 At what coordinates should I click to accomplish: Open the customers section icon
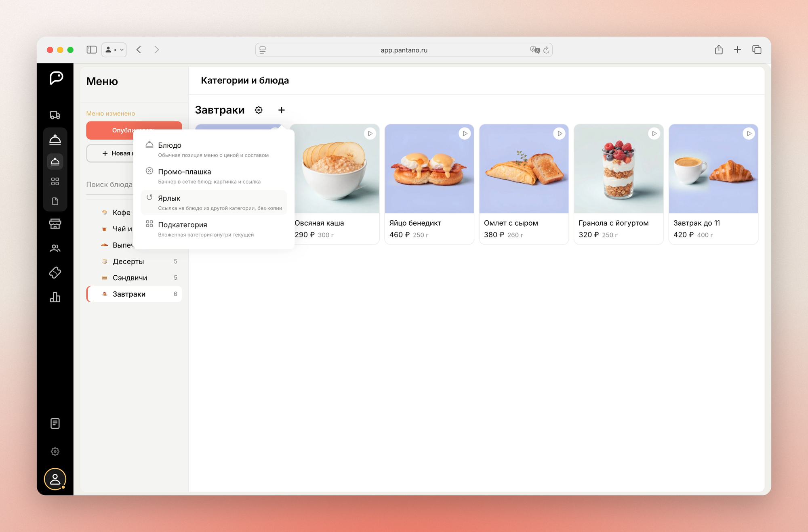coord(55,248)
